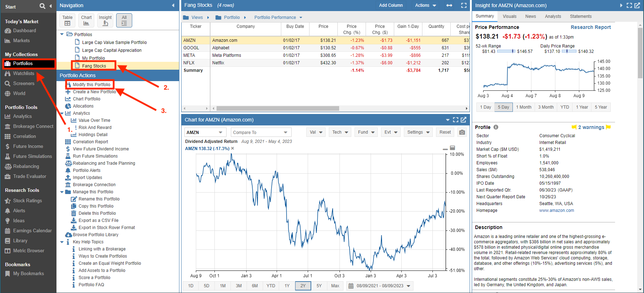The image size is (644, 293).
Task: Collapse the Navigation panel arrow
Action: 173,5
